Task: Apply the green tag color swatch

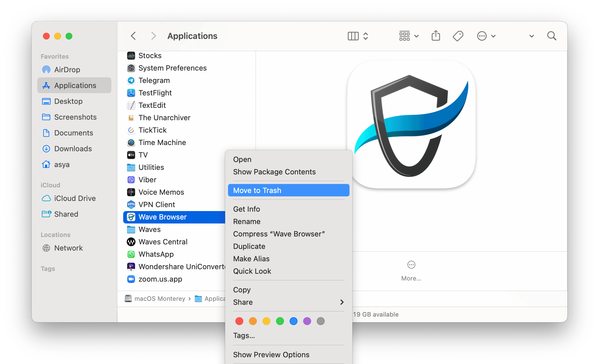Action: click(280, 321)
